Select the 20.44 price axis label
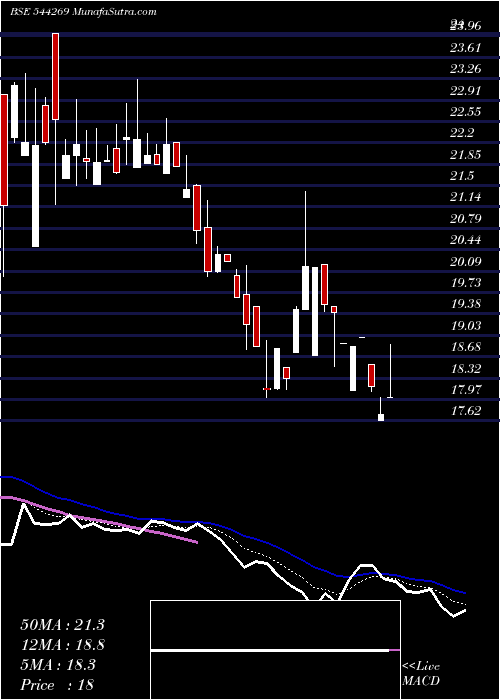The image size is (500, 700). (x=466, y=240)
